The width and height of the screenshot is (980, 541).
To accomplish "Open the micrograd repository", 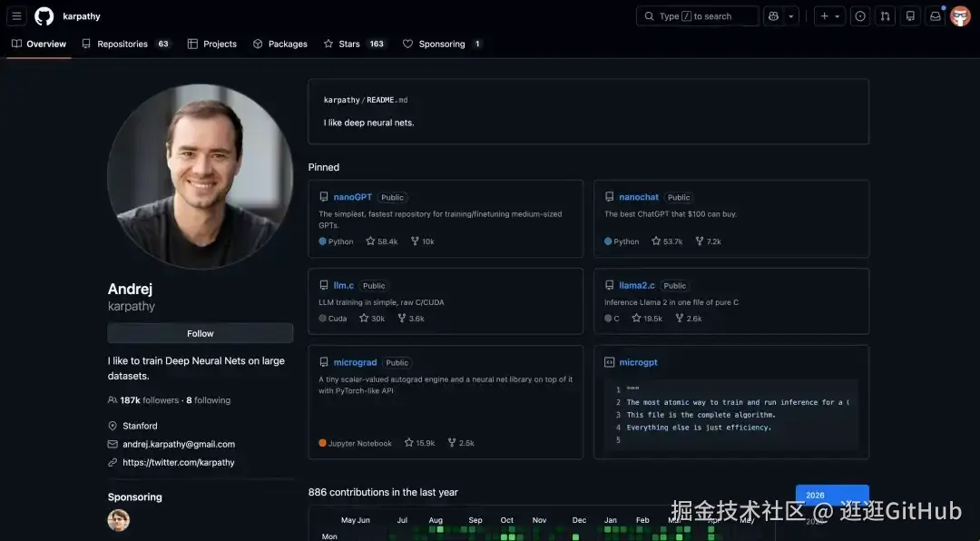I will point(355,362).
